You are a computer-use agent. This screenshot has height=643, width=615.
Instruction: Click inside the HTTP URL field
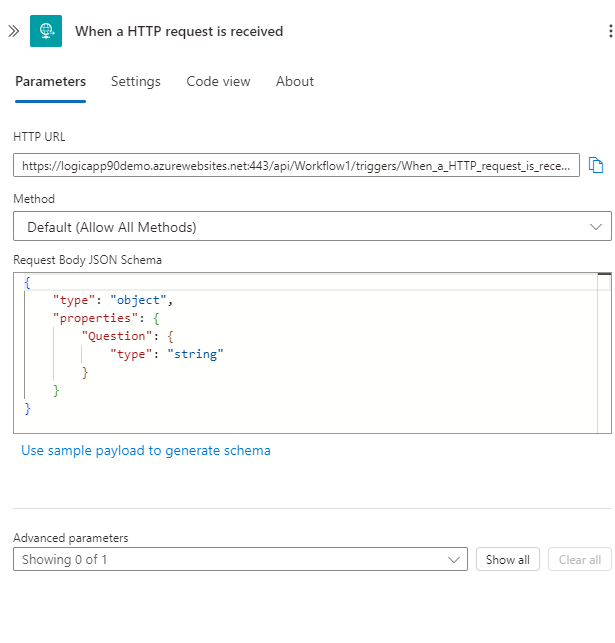[x=296, y=165]
